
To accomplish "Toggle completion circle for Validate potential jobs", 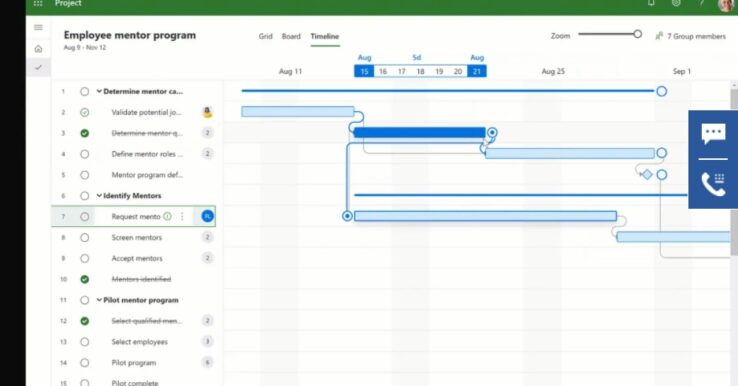I will (84, 112).
